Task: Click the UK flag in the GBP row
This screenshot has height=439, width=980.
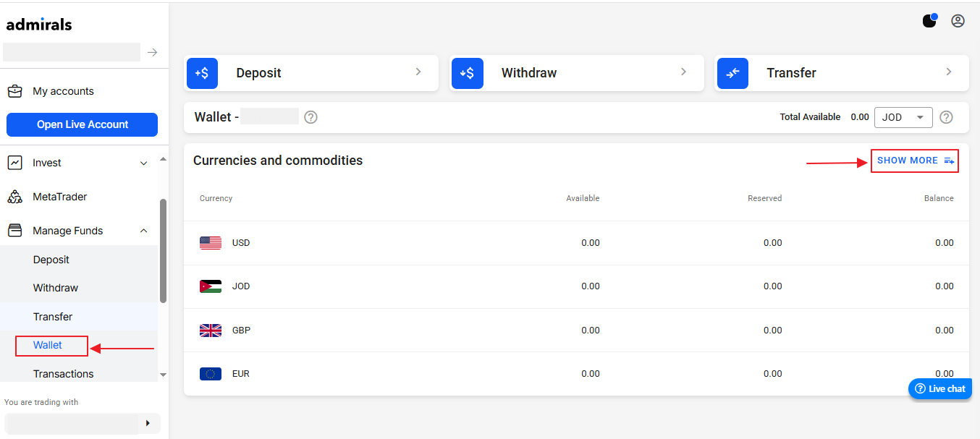Action: point(211,331)
